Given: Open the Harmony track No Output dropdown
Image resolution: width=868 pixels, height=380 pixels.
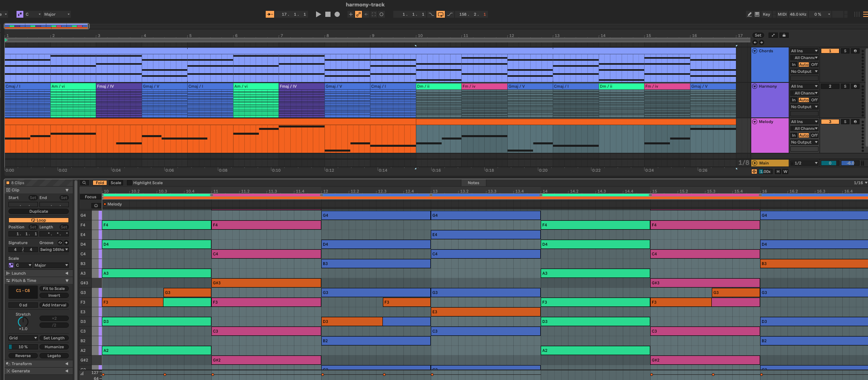Looking at the screenshot, I should [x=804, y=107].
